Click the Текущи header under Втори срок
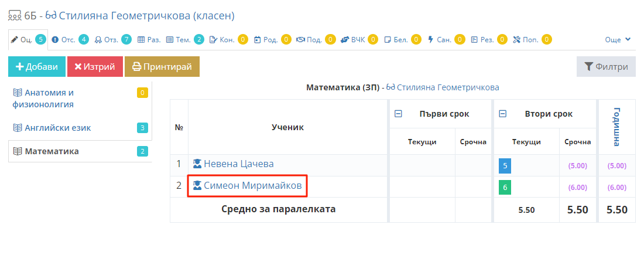The width and height of the screenshot is (644, 275). point(526,142)
